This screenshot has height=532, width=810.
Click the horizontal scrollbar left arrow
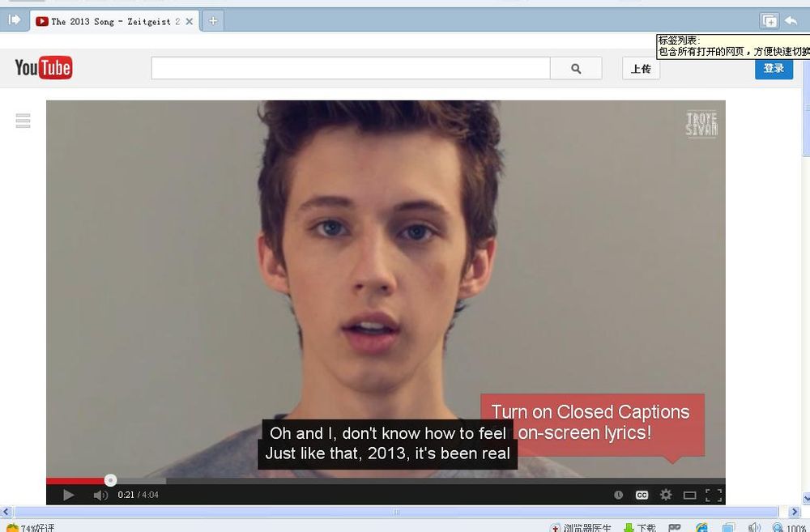6,512
